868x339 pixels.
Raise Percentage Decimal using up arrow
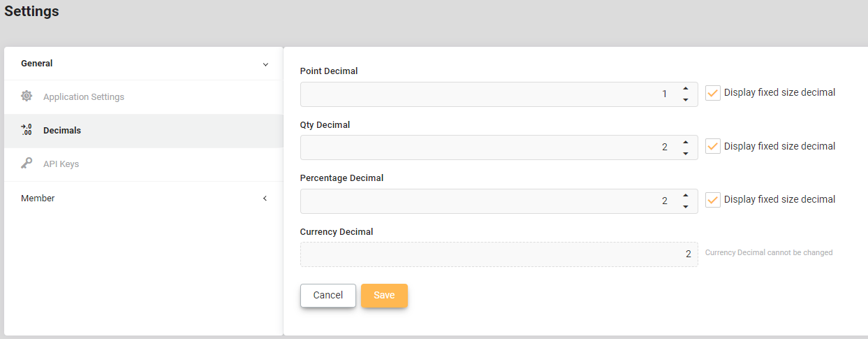point(686,195)
